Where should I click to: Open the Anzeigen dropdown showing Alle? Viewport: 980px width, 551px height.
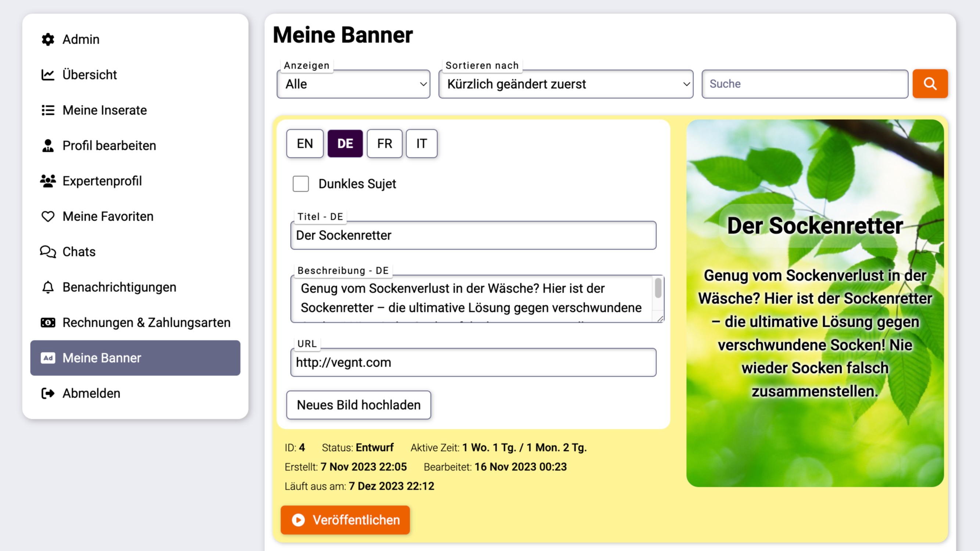353,84
